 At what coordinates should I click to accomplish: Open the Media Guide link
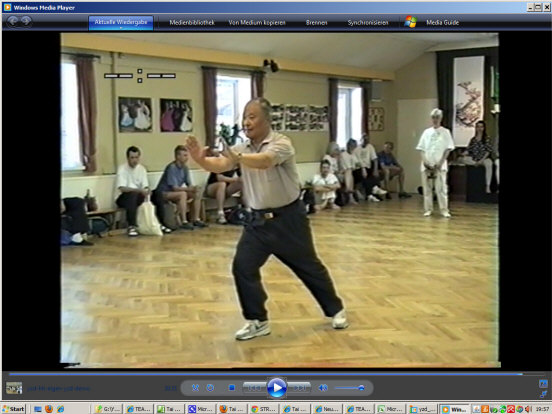point(443,23)
